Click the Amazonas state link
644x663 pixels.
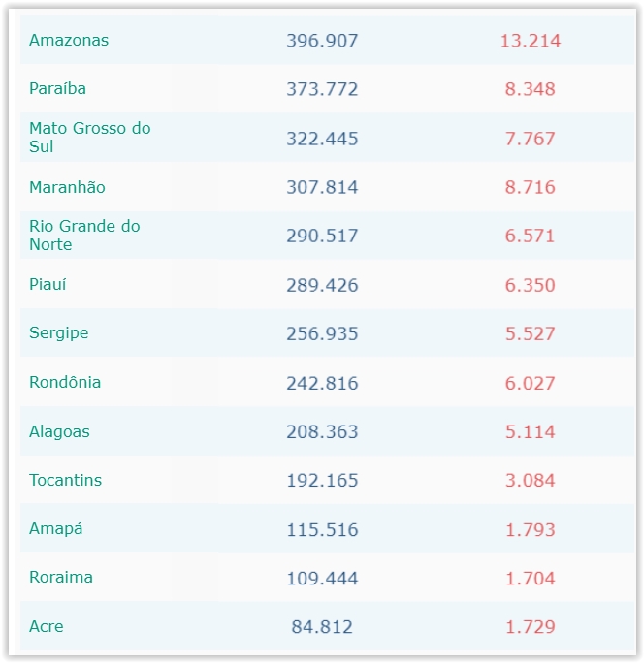coord(69,40)
